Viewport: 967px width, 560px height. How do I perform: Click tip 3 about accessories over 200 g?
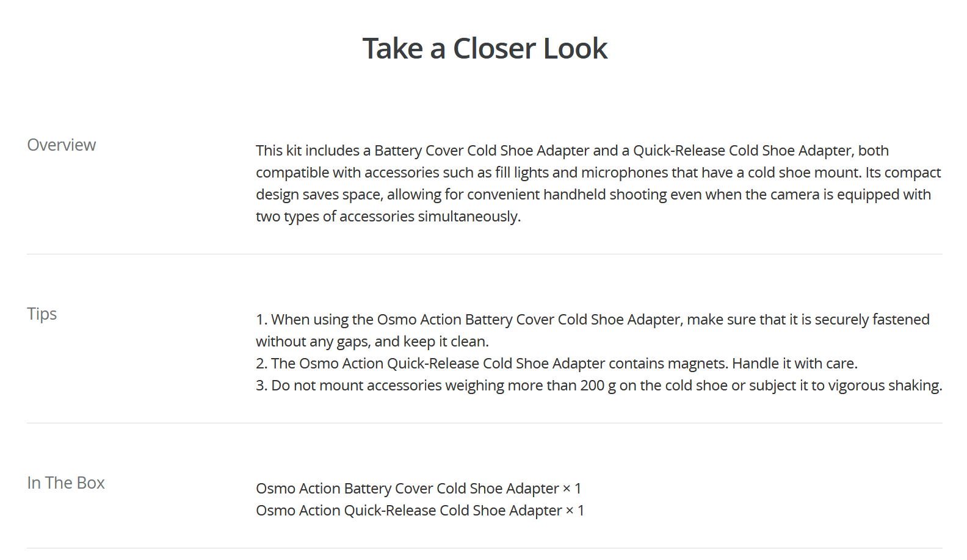tap(599, 386)
